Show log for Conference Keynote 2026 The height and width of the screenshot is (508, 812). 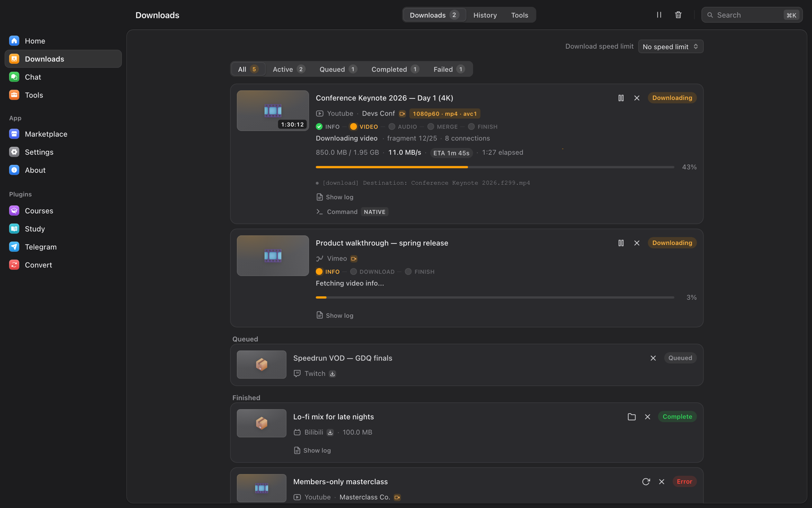coord(335,197)
